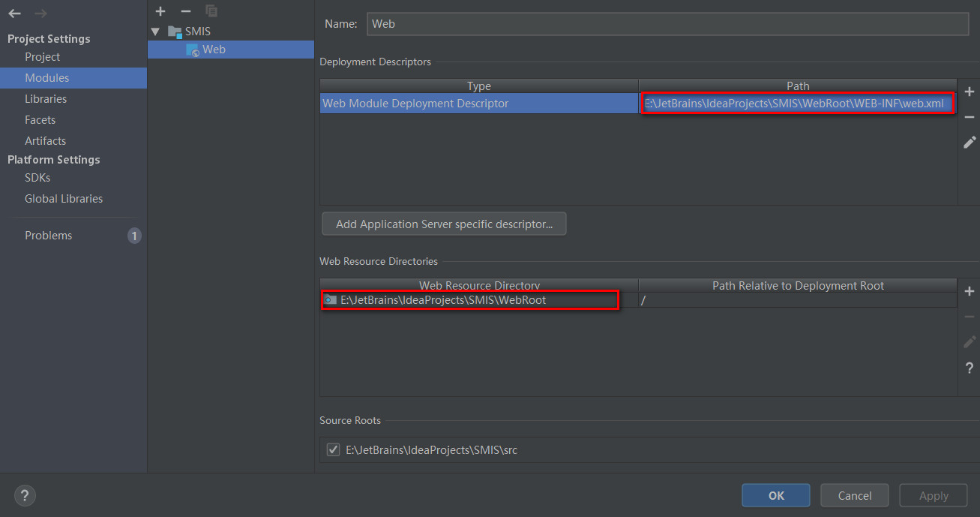
Task: Toggle the SMIS\src source root checkbox
Action: coord(334,450)
